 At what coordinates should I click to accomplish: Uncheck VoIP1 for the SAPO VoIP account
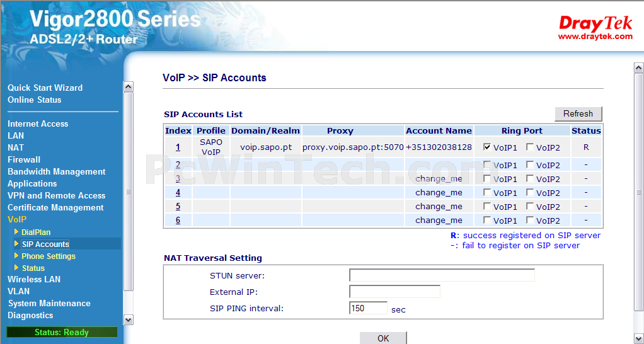487,147
